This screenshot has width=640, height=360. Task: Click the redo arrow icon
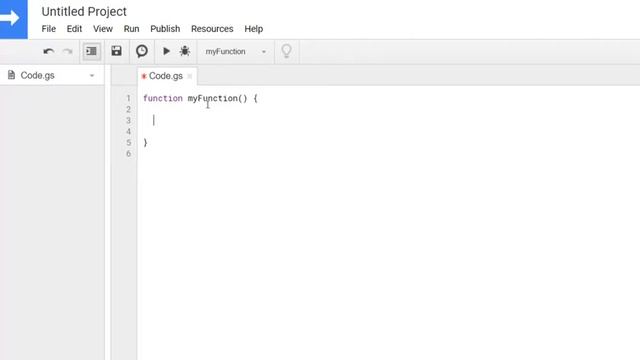pyautogui.click(x=67, y=51)
